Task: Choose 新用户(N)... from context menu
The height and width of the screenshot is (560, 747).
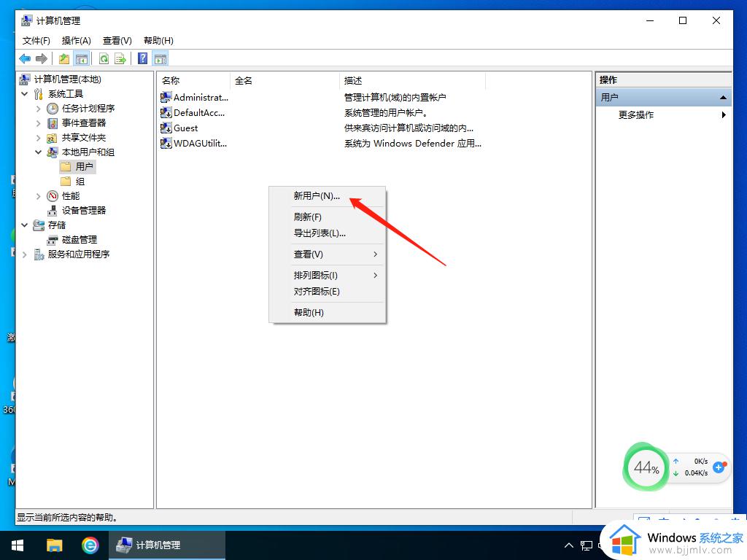Action: pyautogui.click(x=328, y=195)
